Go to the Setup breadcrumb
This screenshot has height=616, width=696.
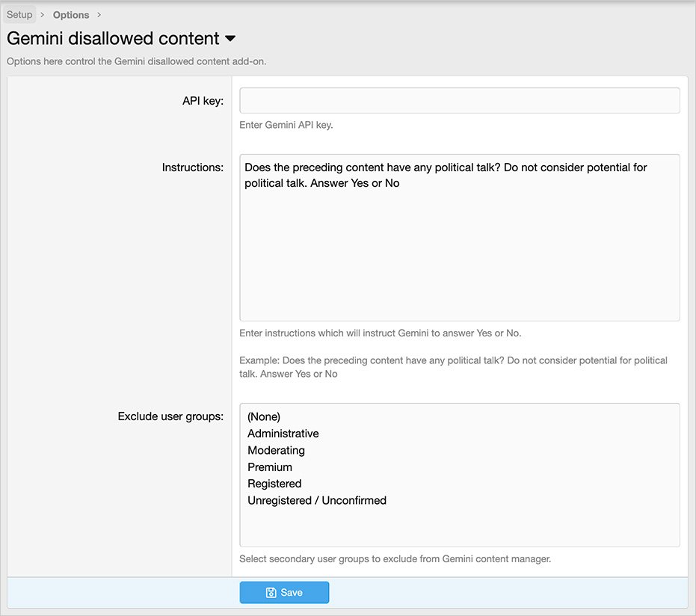tap(19, 15)
